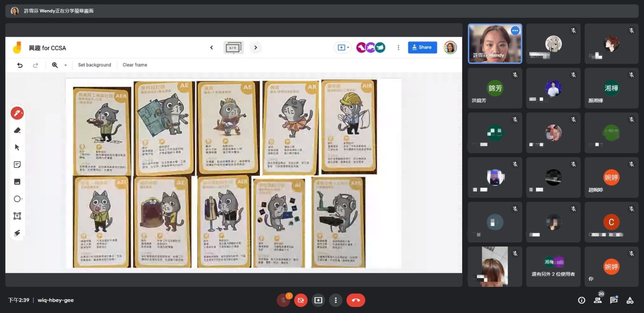Screen dimensions: 644x313
Task: Show the participants list
Action: pos(598,300)
